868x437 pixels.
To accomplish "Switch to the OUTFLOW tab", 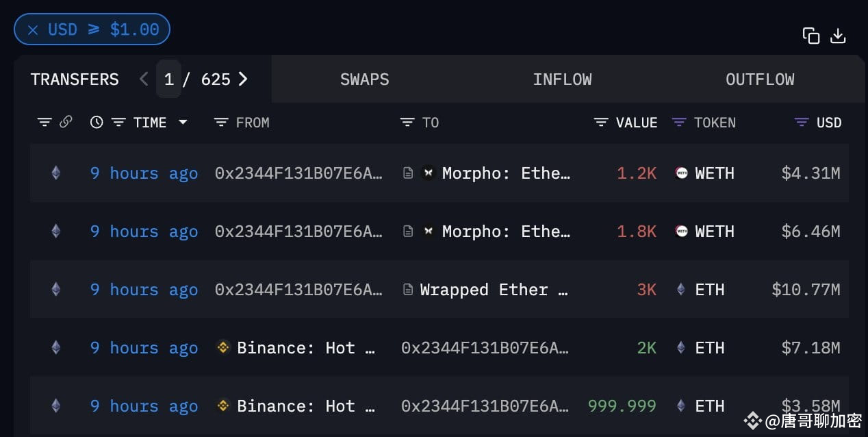I will click(760, 79).
